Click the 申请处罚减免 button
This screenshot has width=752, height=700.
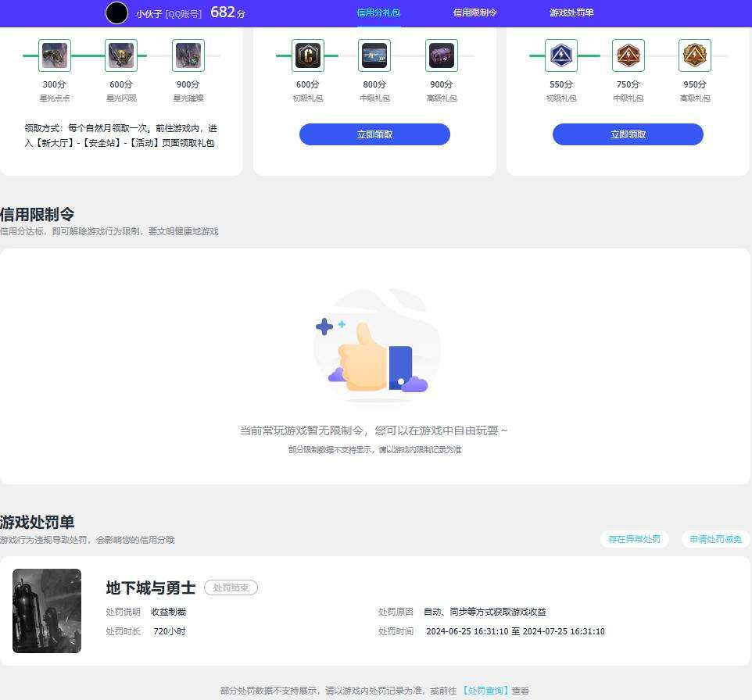(715, 539)
